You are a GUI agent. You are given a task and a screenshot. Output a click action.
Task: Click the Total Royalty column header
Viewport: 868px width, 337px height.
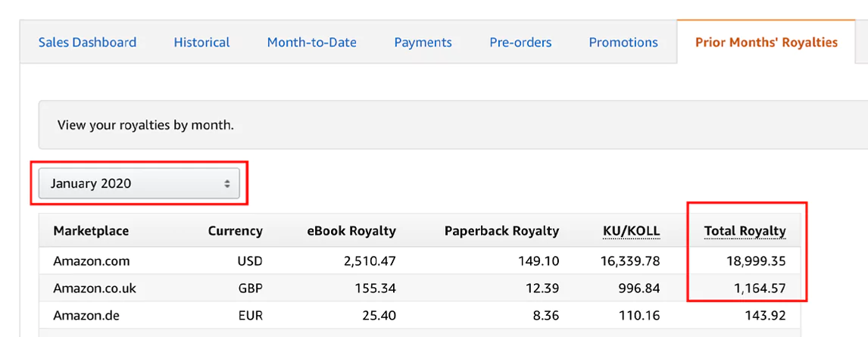(x=745, y=231)
